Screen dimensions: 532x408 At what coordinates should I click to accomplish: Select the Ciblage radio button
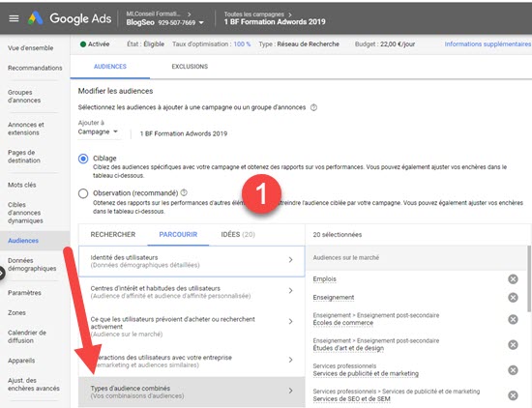point(83,159)
